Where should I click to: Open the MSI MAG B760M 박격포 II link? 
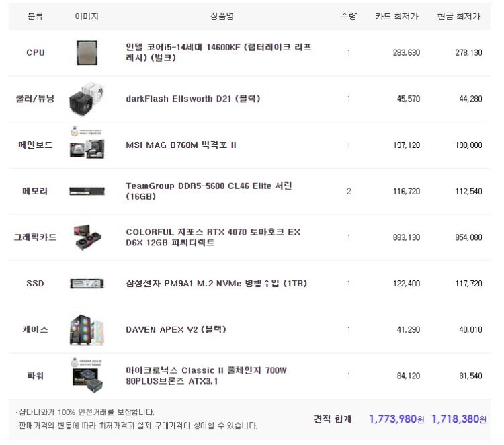(181, 145)
